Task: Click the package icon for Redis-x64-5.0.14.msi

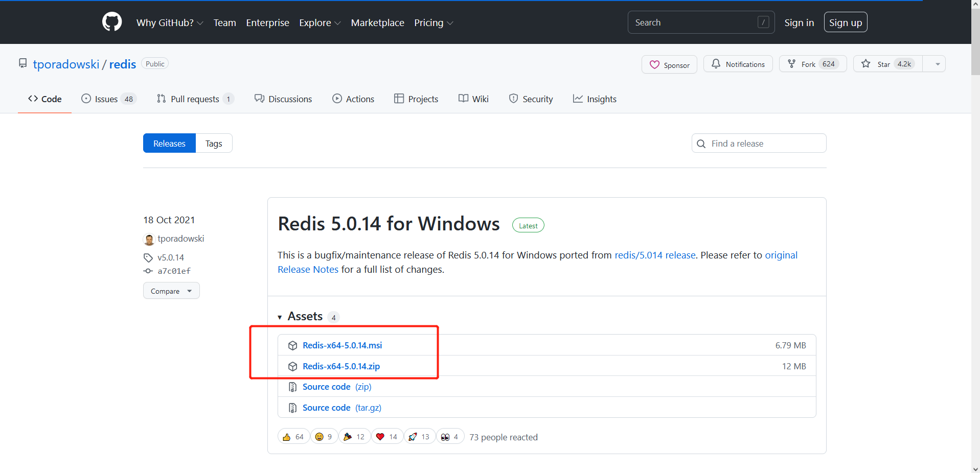Action: tap(292, 345)
